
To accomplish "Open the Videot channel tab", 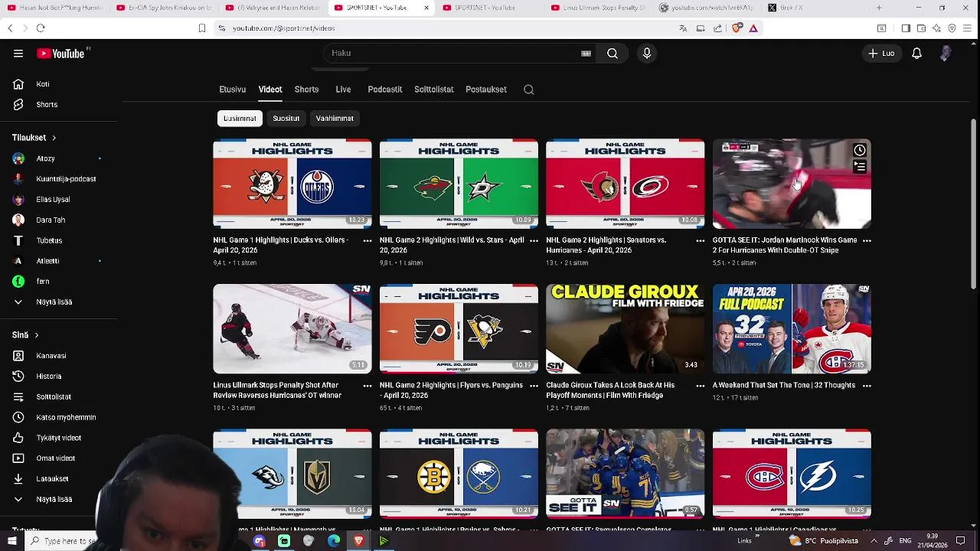I will coord(270,90).
